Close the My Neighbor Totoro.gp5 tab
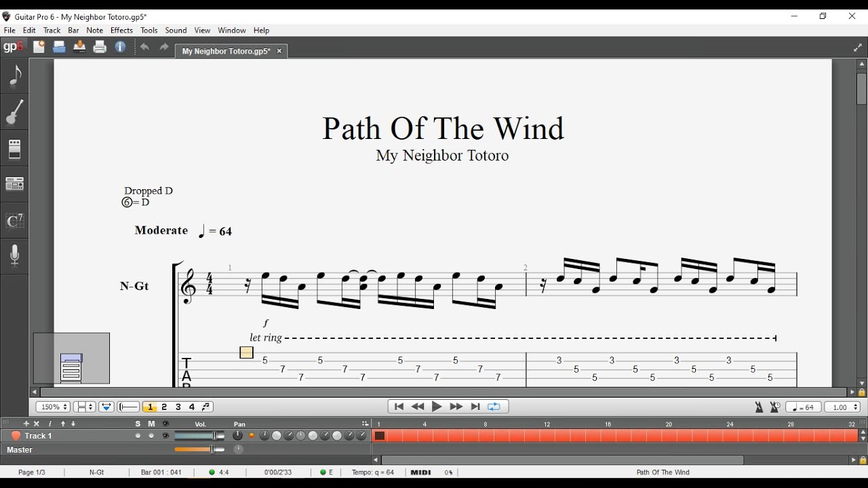868x488 pixels. pos(279,51)
